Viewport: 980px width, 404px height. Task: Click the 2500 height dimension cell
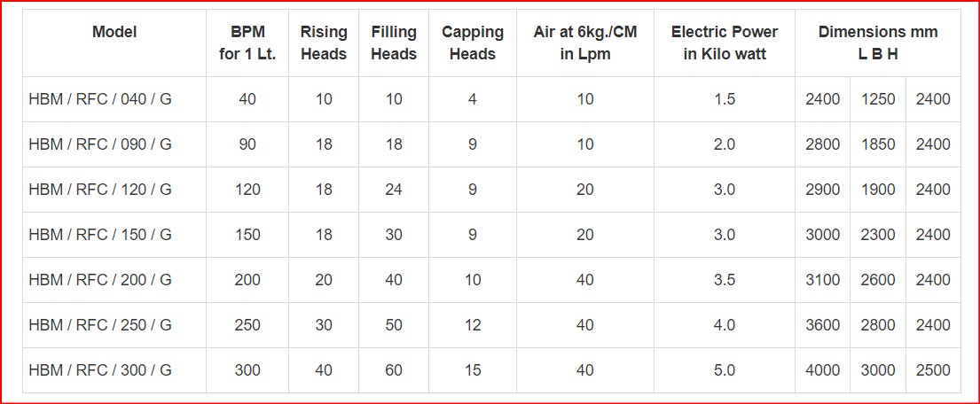pyautogui.click(x=933, y=369)
